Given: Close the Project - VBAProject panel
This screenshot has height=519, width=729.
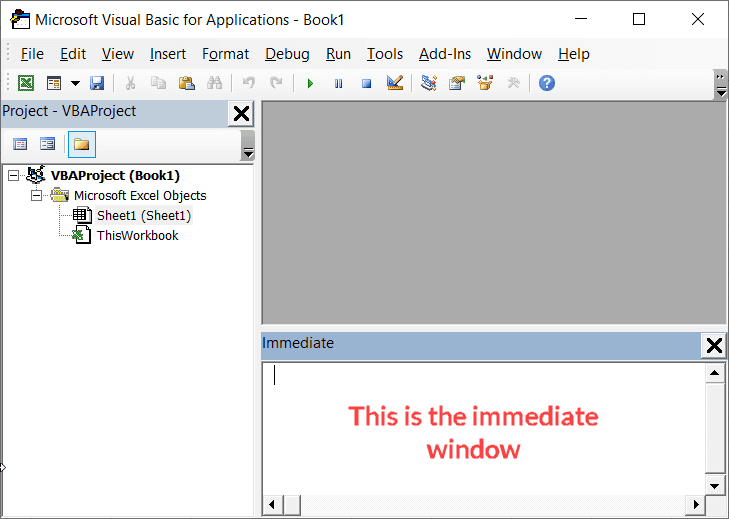Looking at the screenshot, I should (241, 113).
